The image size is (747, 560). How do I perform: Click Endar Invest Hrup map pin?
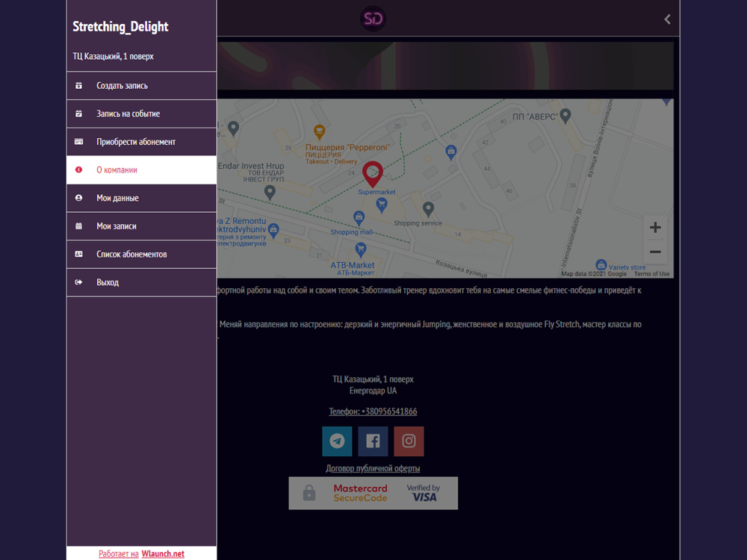270,192
